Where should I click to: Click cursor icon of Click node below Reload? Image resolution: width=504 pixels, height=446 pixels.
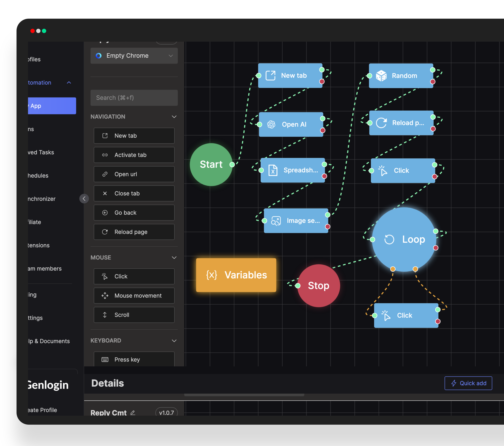tap(383, 171)
